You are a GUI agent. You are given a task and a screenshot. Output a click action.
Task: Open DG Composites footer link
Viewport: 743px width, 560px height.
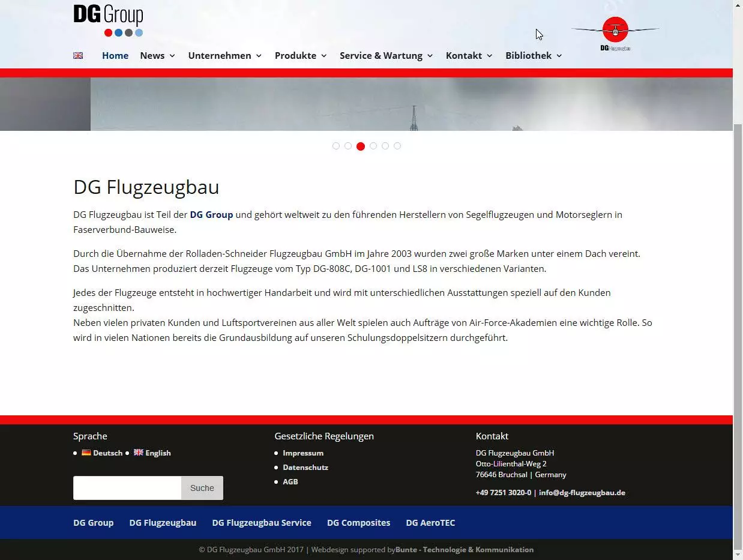pos(358,523)
